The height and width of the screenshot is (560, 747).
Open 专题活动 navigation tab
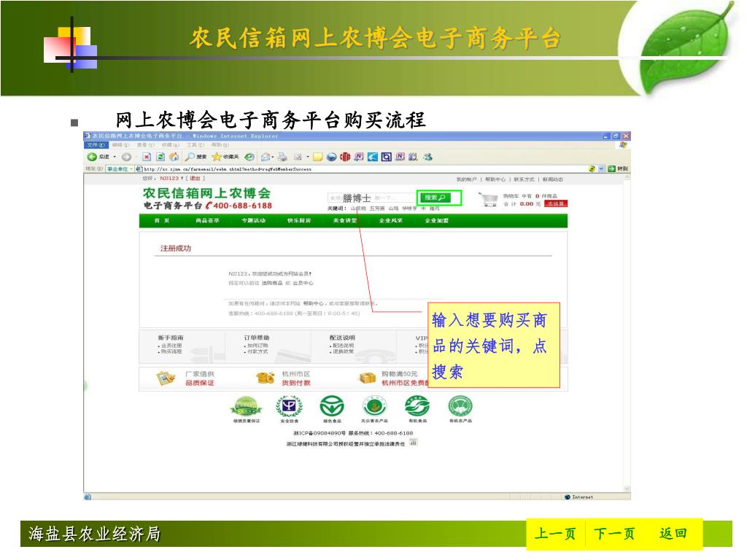tap(253, 220)
